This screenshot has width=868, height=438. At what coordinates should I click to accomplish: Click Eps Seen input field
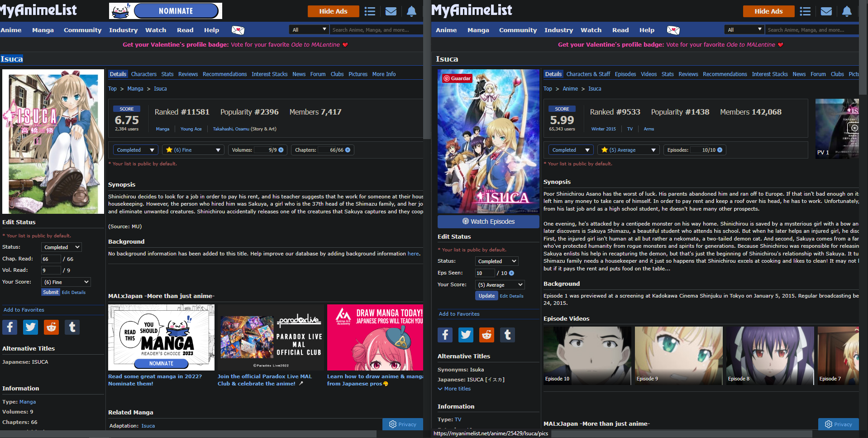coord(485,273)
